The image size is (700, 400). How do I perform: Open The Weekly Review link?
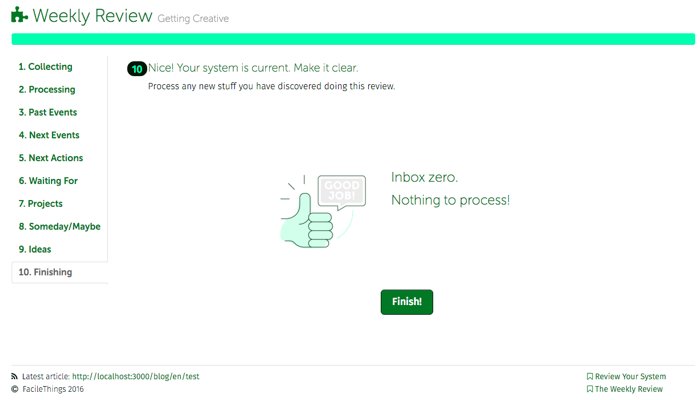629,389
